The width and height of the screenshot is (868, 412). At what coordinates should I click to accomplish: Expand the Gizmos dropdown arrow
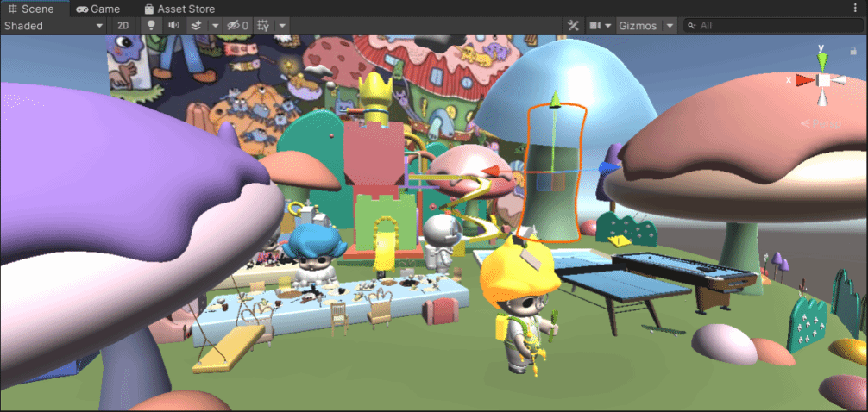tap(670, 26)
